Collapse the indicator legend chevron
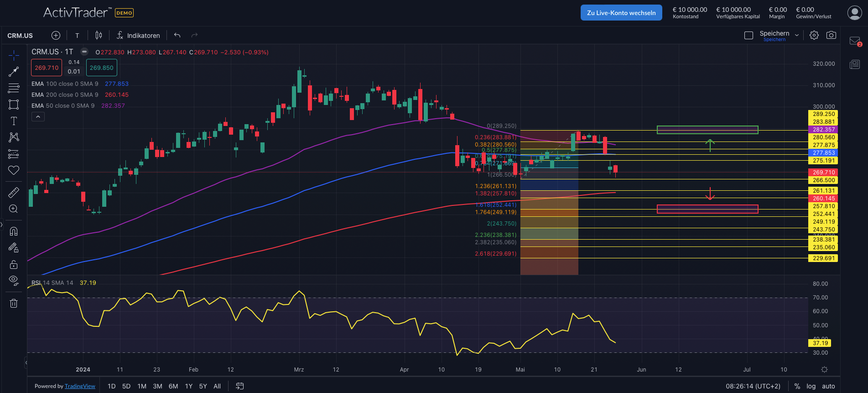Screen dimensions: 868x393 (38, 117)
